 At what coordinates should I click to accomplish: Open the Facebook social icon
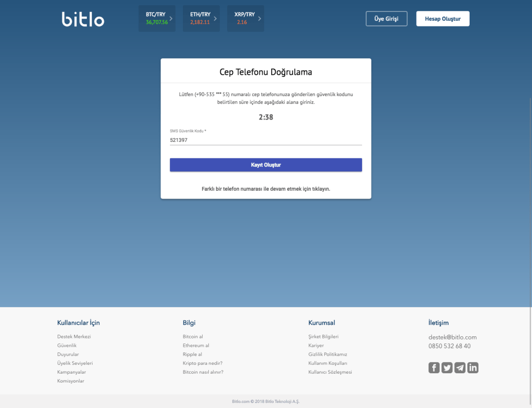[x=434, y=368]
